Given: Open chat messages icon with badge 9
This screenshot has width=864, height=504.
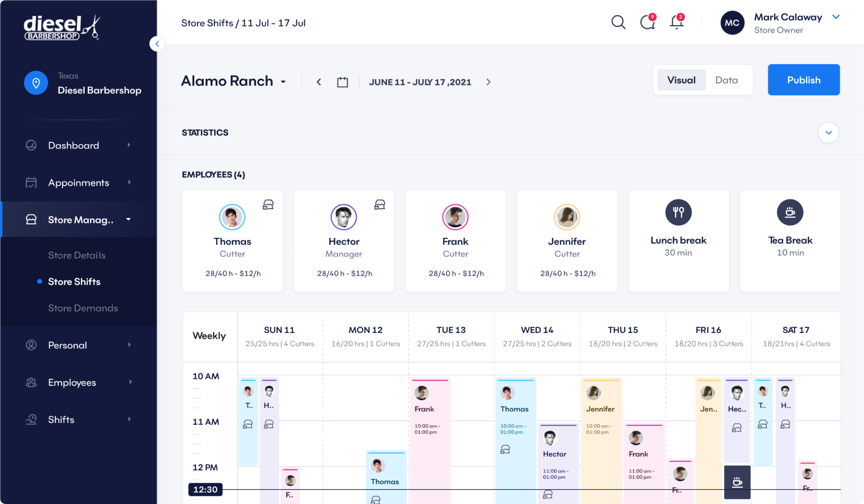Looking at the screenshot, I should [648, 22].
